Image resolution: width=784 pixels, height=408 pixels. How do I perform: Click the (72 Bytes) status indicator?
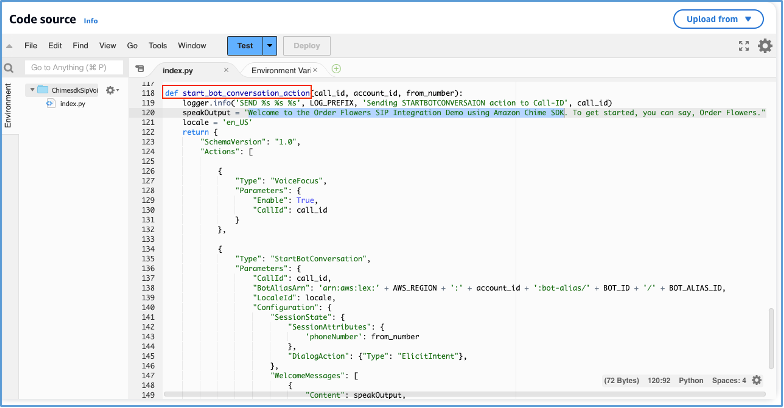(x=622, y=380)
